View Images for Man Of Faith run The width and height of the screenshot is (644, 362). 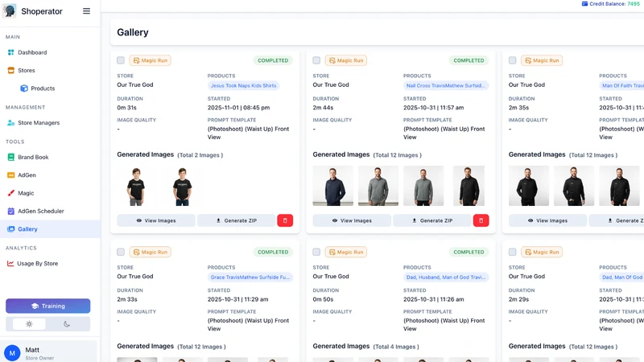pyautogui.click(x=547, y=220)
